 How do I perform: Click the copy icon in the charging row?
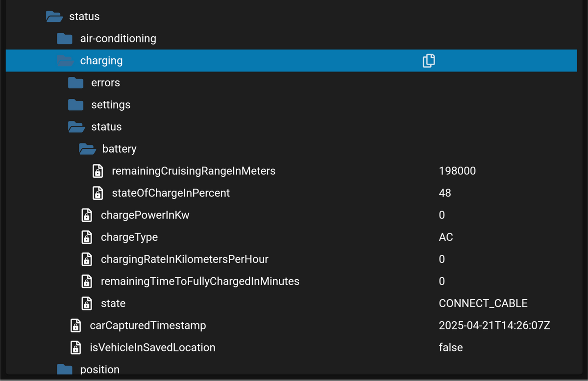(429, 61)
